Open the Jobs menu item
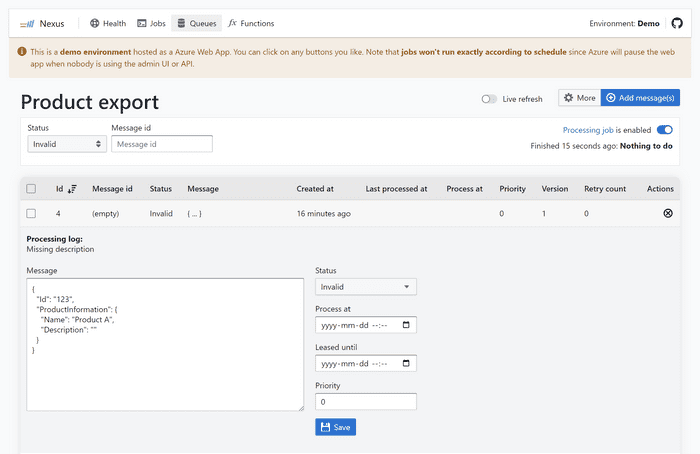 pyautogui.click(x=152, y=23)
